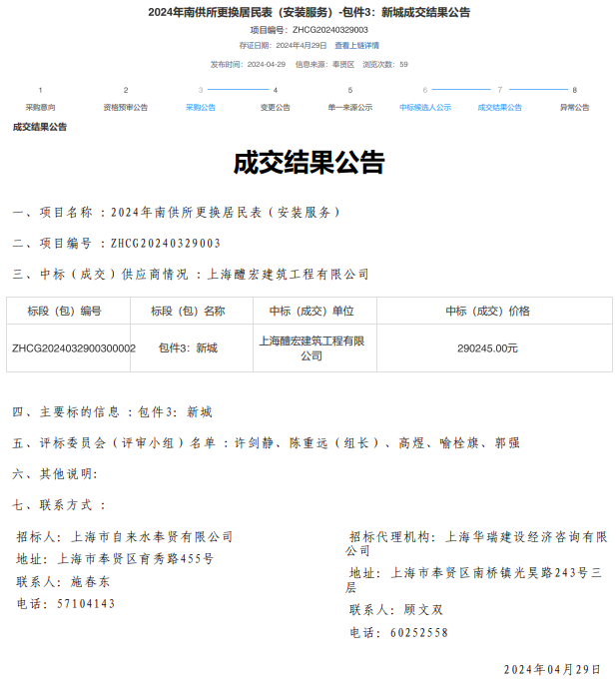The width and height of the screenshot is (616, 683).
Task: Open the 查看上链详情 link
Action: click(356, 45)
